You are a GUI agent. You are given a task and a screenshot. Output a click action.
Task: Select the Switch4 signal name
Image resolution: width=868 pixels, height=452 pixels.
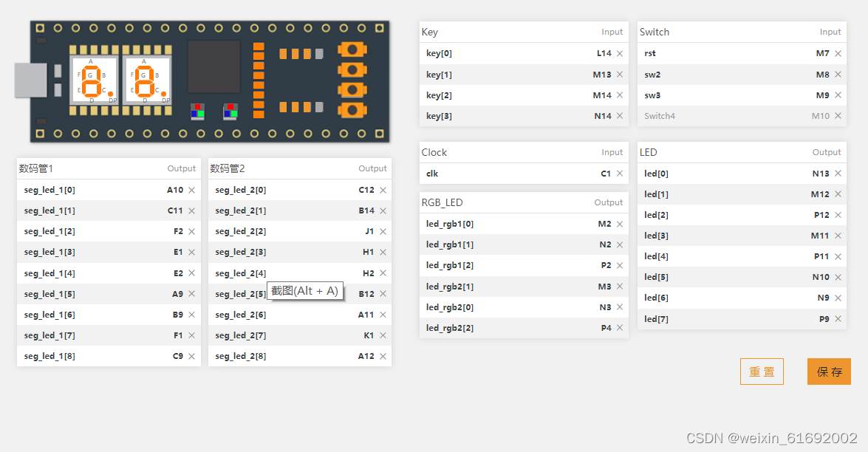tap(659, 116)
